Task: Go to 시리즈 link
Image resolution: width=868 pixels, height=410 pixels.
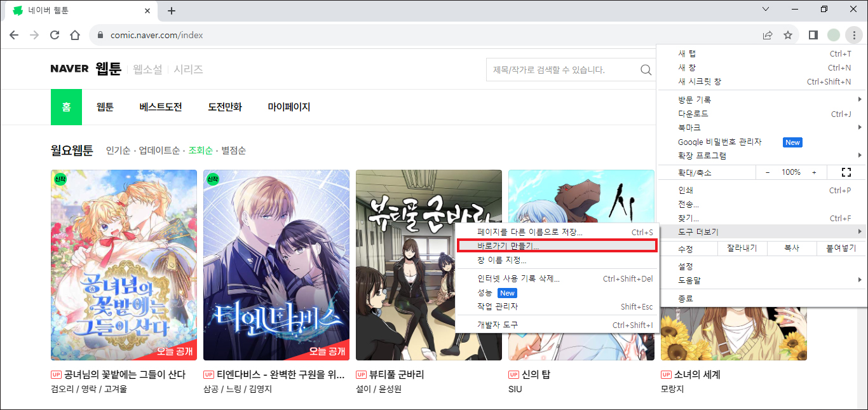Action: coord(188,69)
